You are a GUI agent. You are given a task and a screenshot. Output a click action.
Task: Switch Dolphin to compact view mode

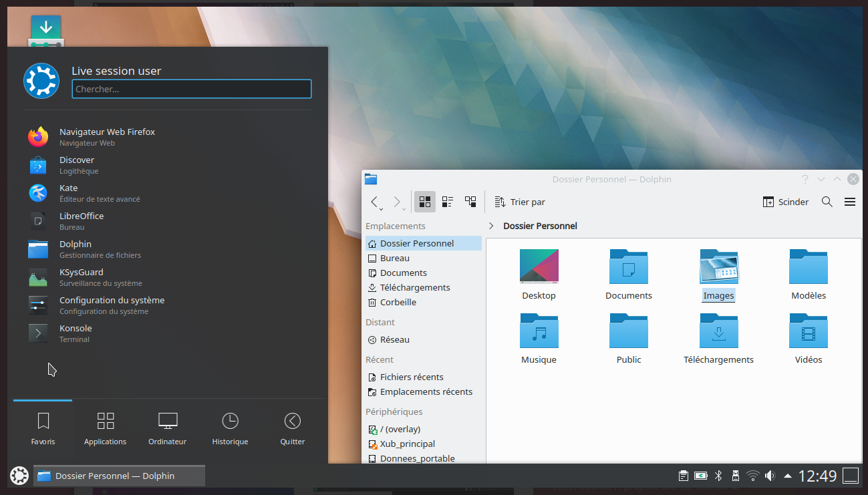pos(448,202)
